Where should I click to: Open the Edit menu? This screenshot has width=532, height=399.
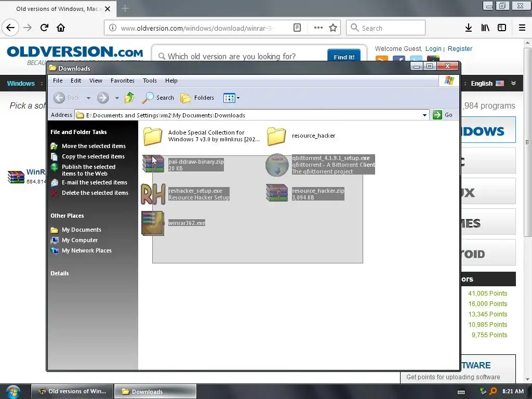coord(76,81)
